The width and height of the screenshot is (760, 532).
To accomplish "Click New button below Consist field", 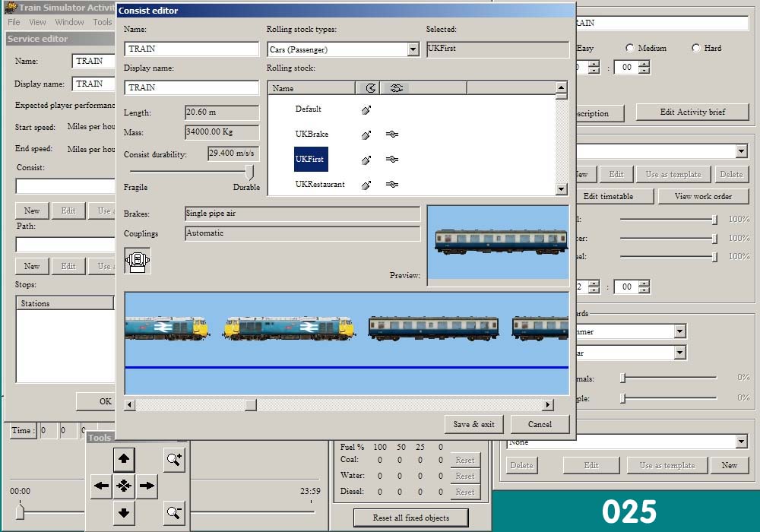I will point(32,211).
